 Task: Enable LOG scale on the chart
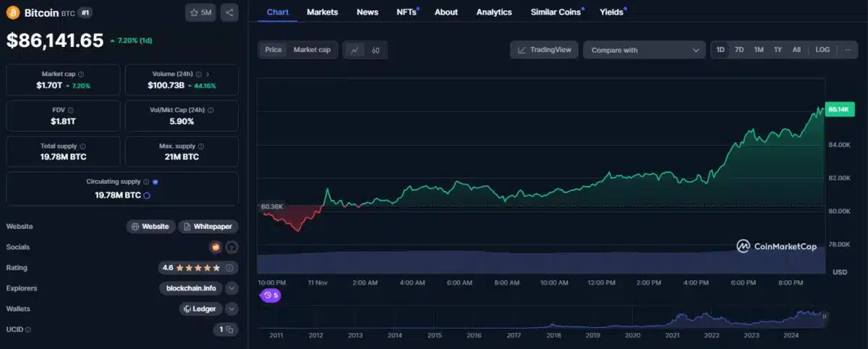822,50
